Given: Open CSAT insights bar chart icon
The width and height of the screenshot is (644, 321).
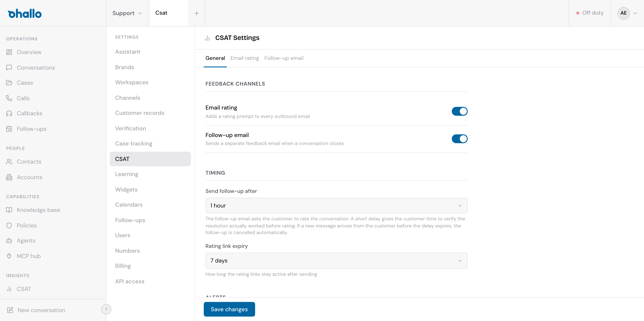Looking at the screenshot, I should [x=9, y=289].
